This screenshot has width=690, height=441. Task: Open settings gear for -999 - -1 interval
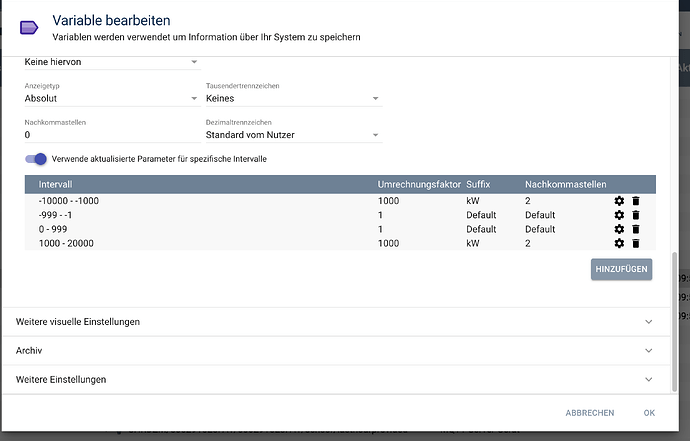619,215
